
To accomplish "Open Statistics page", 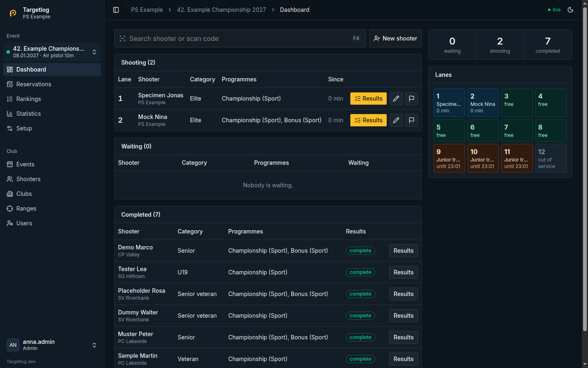I will coord(52,114).
